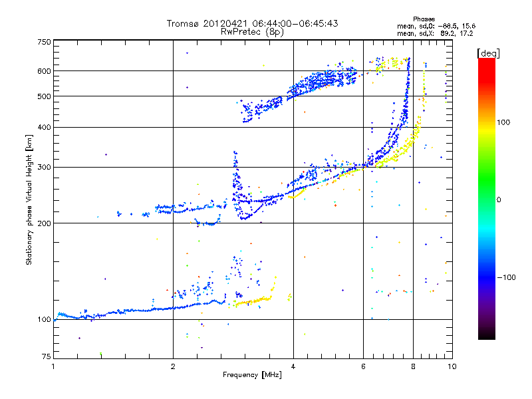532x399 pixels.
Task: Click the '200' y-axis tick label
Action: tap(45, 223)
